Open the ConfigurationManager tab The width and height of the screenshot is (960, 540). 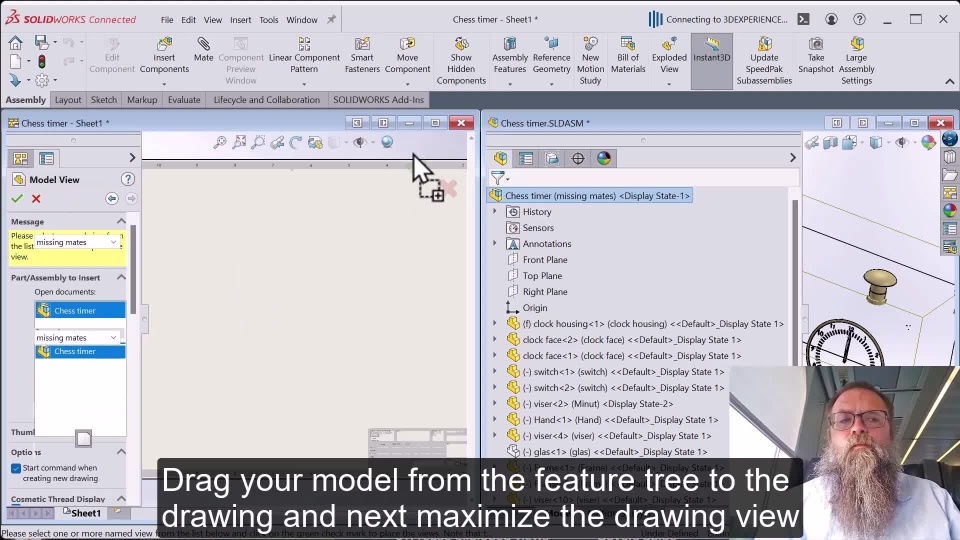552,159
